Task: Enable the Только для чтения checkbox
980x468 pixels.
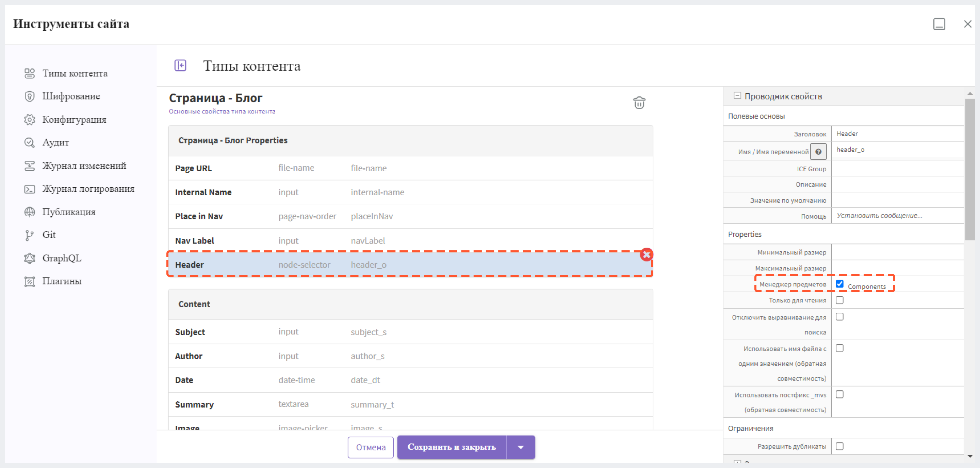Action: [839, 300]
